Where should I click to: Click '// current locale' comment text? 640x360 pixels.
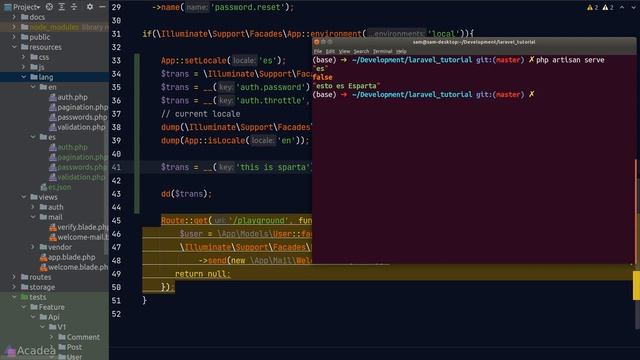[x=200, y=114]
